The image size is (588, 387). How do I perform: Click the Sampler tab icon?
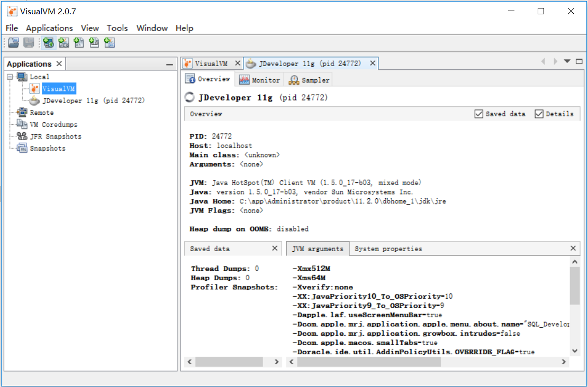[x=294, y=80]
